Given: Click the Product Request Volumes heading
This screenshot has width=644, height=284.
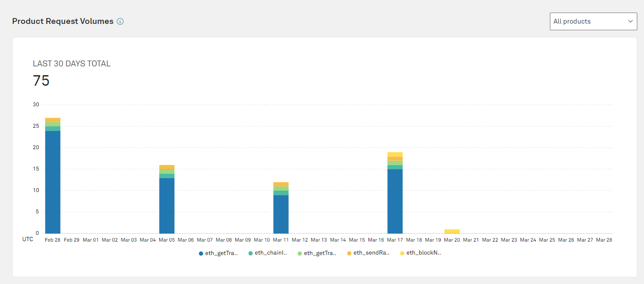Looking at the screenshot, I should click(x=63, y=21).
